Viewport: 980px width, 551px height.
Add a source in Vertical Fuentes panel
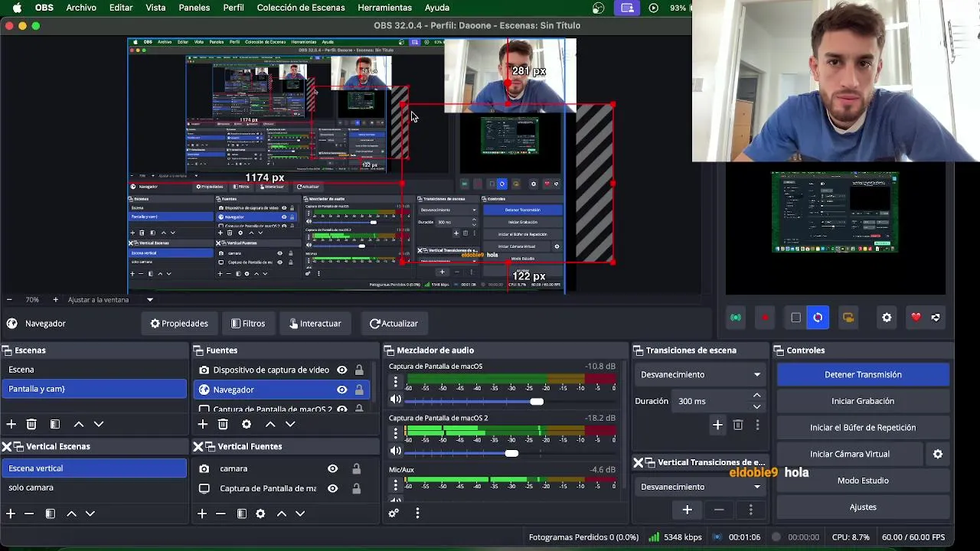(x=202, y=514)
